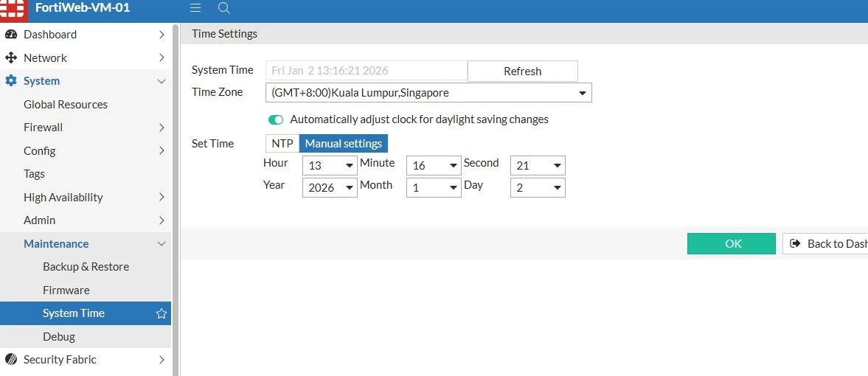Click FortiWeb-VM-01 hostname text
The width and height of the screenshot is (868, 376).
pyautogui.click(x=83, y=8)
